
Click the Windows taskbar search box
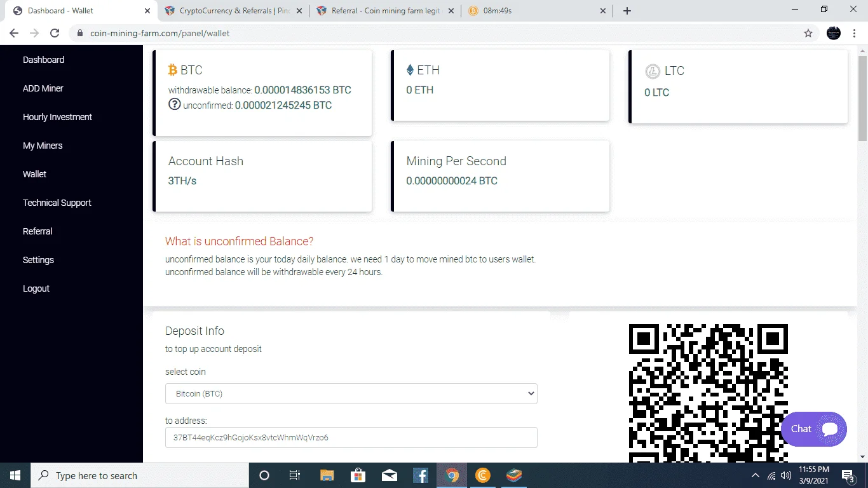tap(140, 475)
